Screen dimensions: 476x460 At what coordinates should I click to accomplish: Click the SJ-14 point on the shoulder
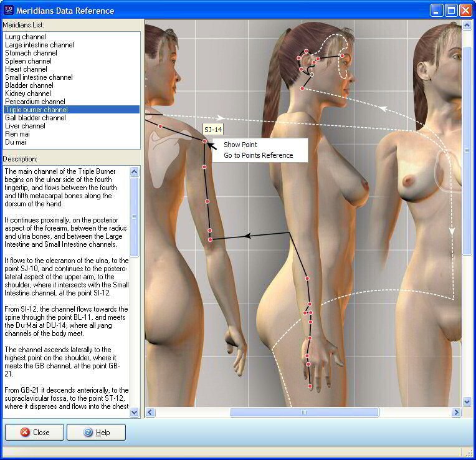[204, 141]
